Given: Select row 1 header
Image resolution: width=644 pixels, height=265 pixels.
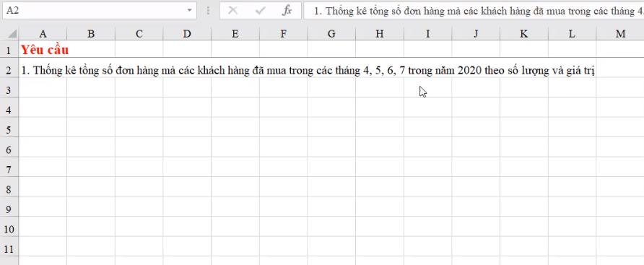Looking at the screenshot, I should pyautogui.click(x=9, y=50).
